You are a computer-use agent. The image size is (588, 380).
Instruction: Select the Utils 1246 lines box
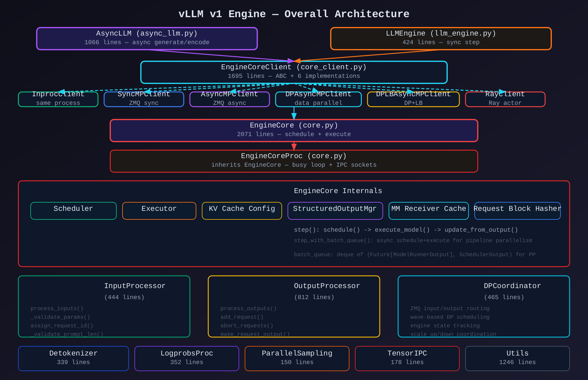click(518, 359)
